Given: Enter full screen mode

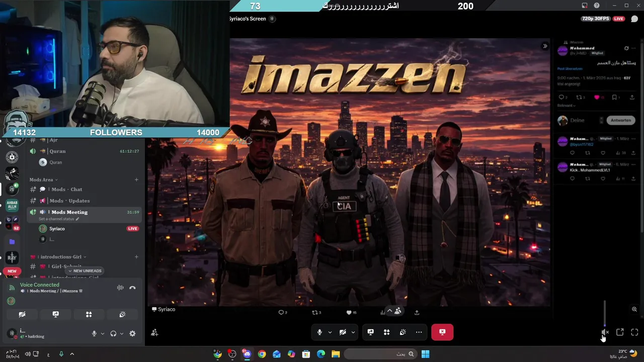Looking at the screenshot, I should pos(634,332).
